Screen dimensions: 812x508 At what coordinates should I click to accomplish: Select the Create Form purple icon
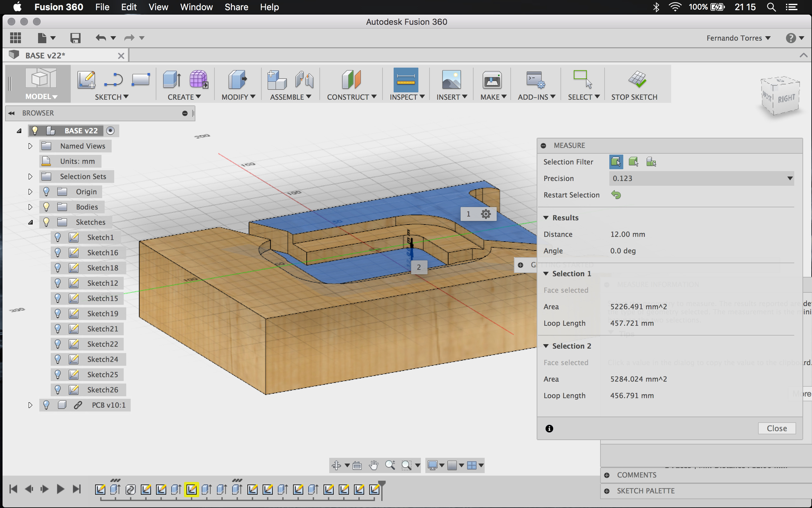click(x=199, y=80)
